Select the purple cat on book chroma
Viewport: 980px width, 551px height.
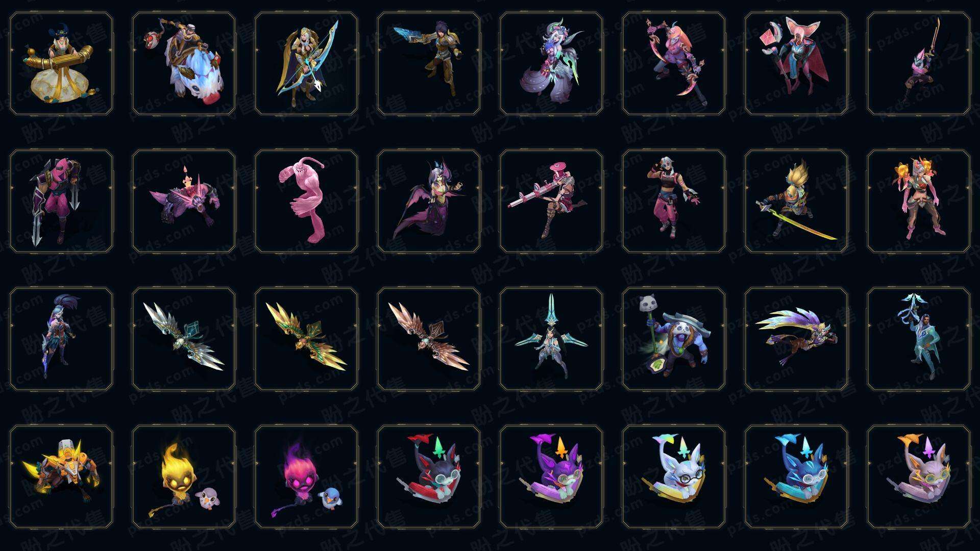pyautogui.click(x=551, y=477)
